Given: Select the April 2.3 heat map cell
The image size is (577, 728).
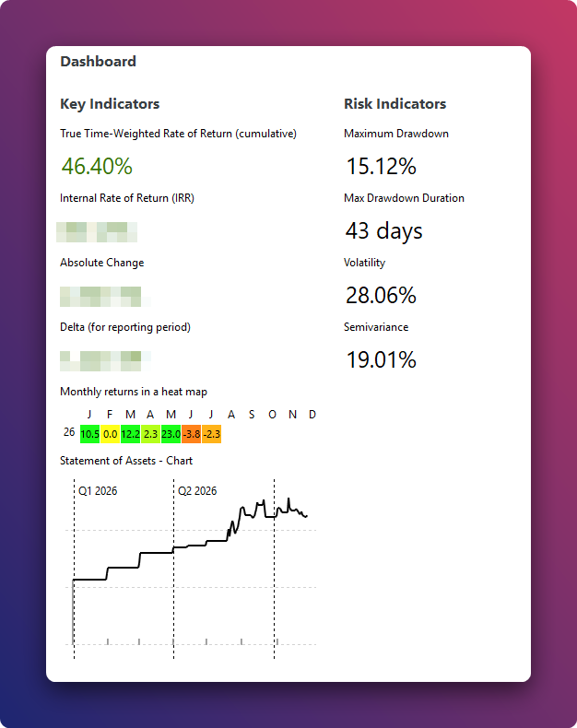Looking at the screenshot, I should [x=150, y=434].
